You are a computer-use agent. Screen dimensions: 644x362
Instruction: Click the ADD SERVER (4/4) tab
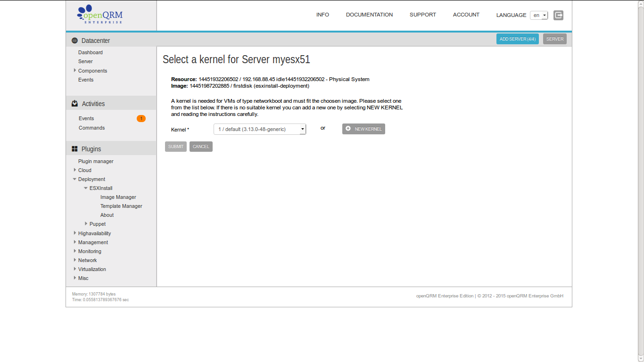coord(518,39)
